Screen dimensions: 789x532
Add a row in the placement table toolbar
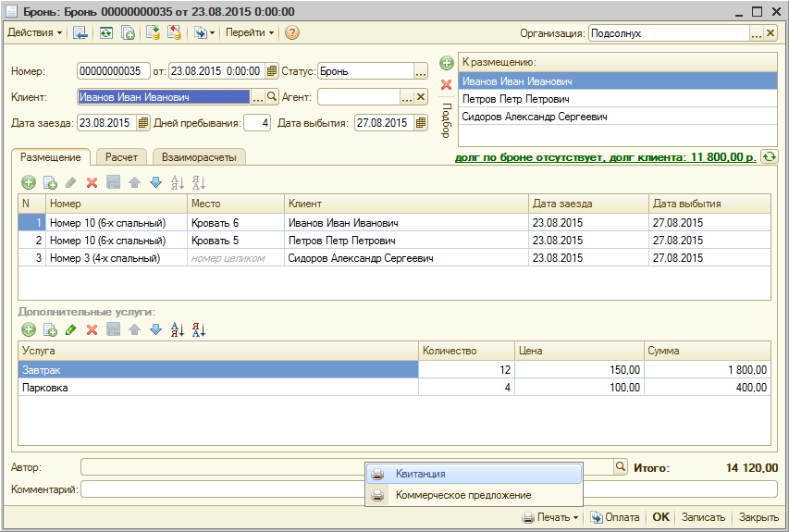pyautogui.click(x=29, y=182)
